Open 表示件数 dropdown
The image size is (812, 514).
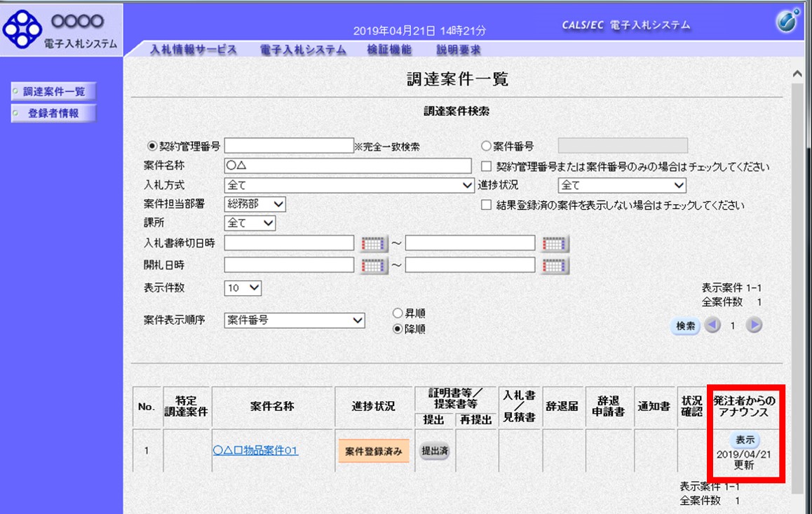pyautogui.click(x=243, y=288)
